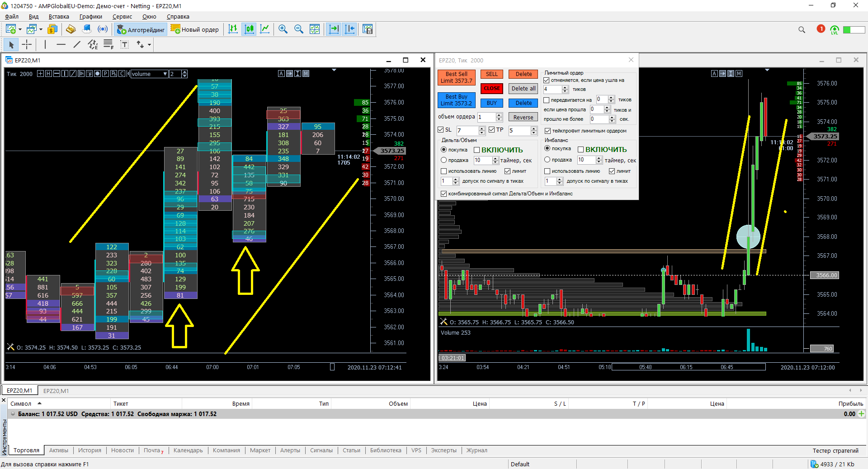Enable the 'передвигается на' checkbox
The width and height of the screenshot is (868, 469).
coord(547,100)
